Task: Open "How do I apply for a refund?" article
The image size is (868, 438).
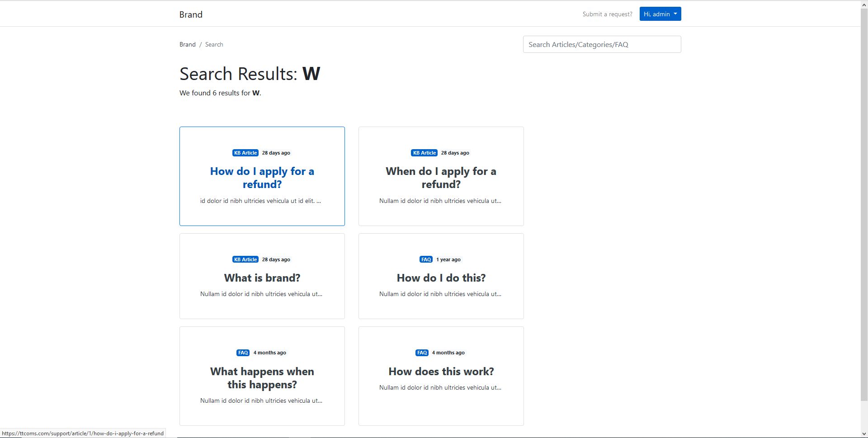Action: tap(262, 178)
